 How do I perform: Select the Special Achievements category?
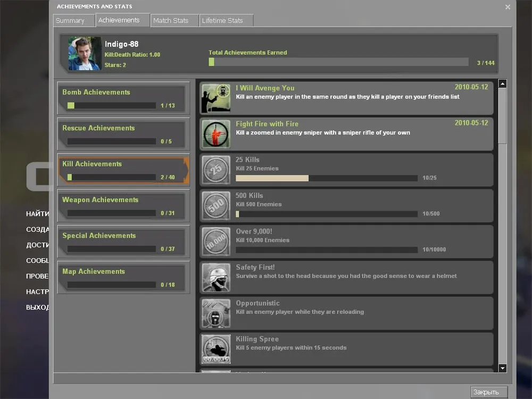pyautogui.click(x=123, y=242)
